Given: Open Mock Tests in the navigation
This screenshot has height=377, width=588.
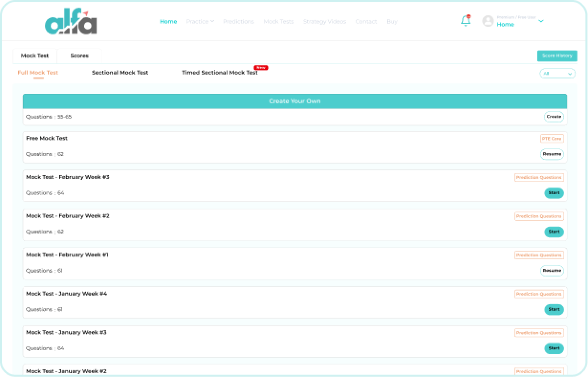Looking at the screenshot, I should [x=278, y=22].
